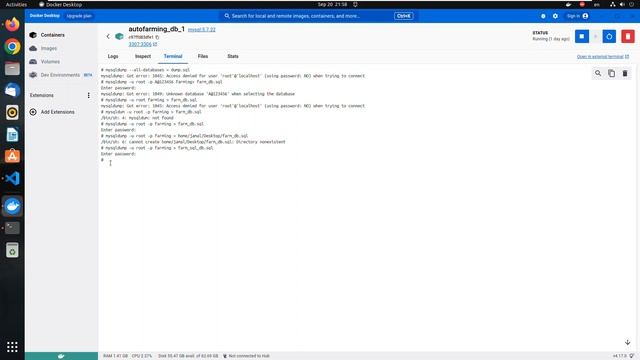This screenshot has width=640, height=360.
Task: Copy the terminal contents to clipboard
Action: (x=611, y=73)
